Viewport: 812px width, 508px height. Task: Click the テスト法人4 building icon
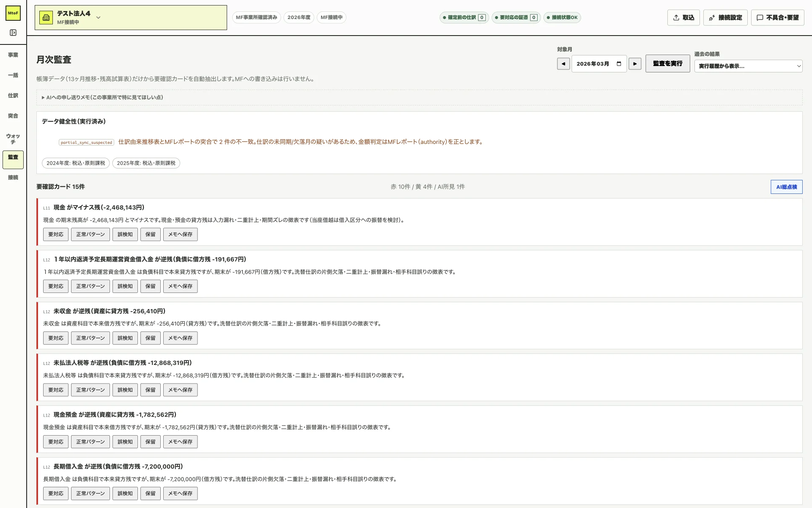coord(46,17)
